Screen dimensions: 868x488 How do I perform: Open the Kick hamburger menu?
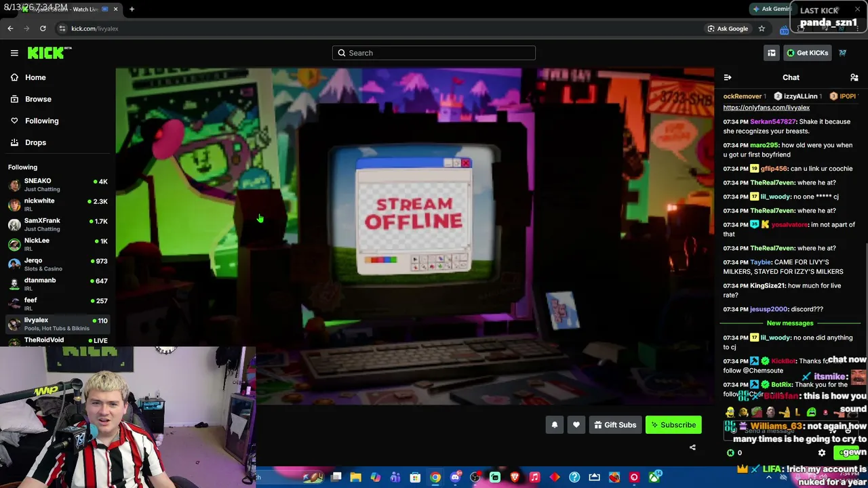click(x=14, y=53)
